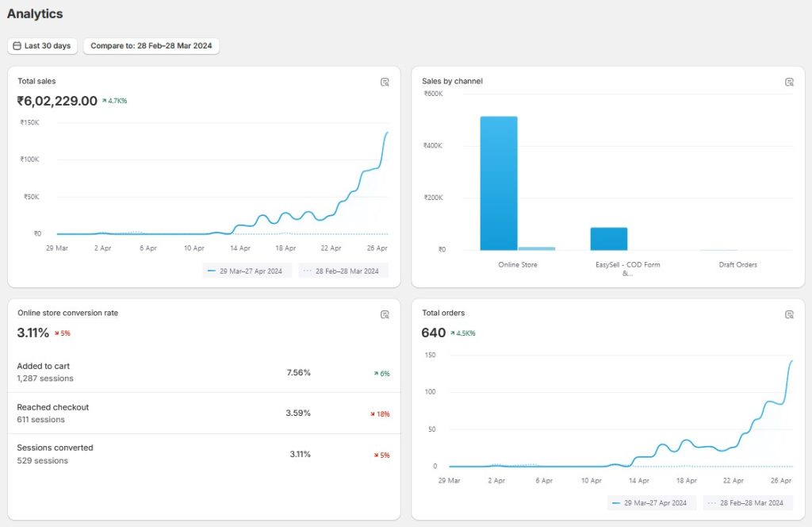812x527 pixels.
Task: Open the Total sales report icon
Action: tap(385, 82)
